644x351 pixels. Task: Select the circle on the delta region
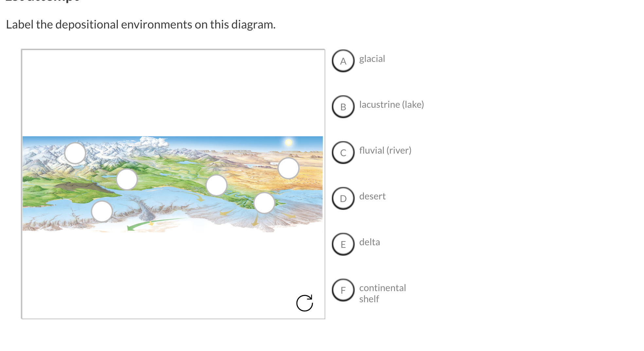point(264,203)
